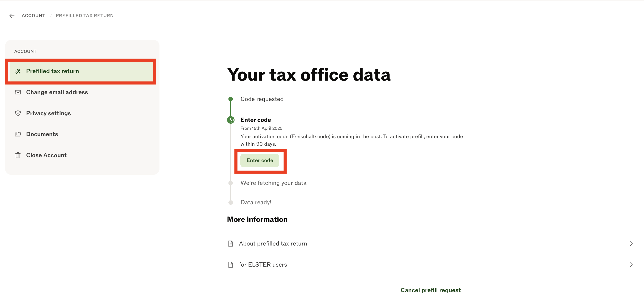644x305 pixels.
Task: Click the magic wand Prefilled tax return icon
Action: (x=18, y=71)
